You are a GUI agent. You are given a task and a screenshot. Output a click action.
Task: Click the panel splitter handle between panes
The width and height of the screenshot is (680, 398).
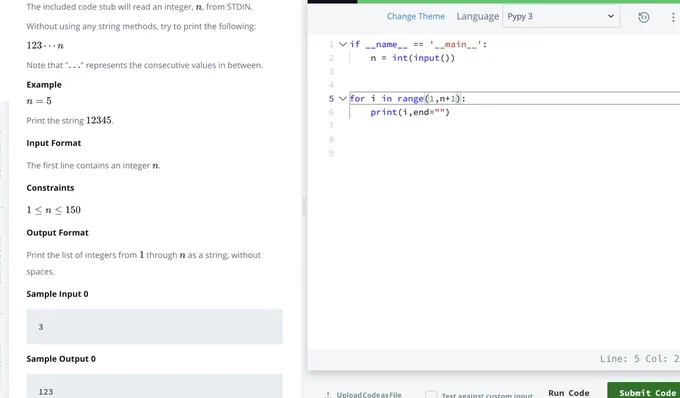304,207
